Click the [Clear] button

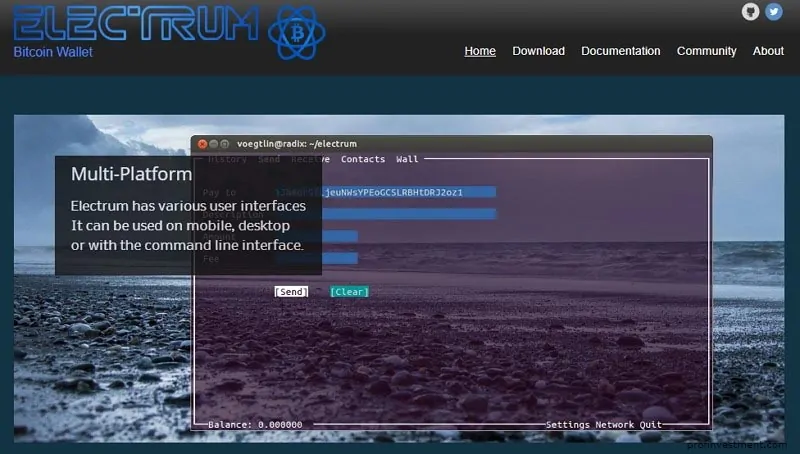pos(349,292)
